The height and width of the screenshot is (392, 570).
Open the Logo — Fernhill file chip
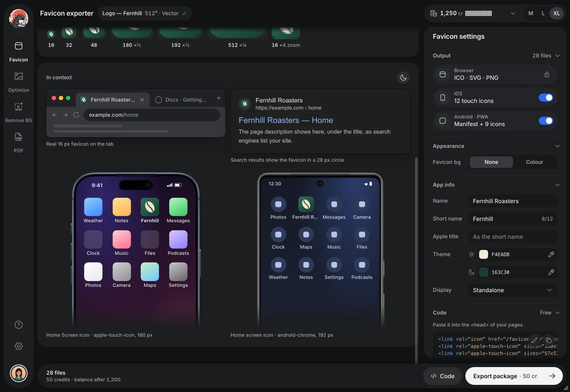145,13
